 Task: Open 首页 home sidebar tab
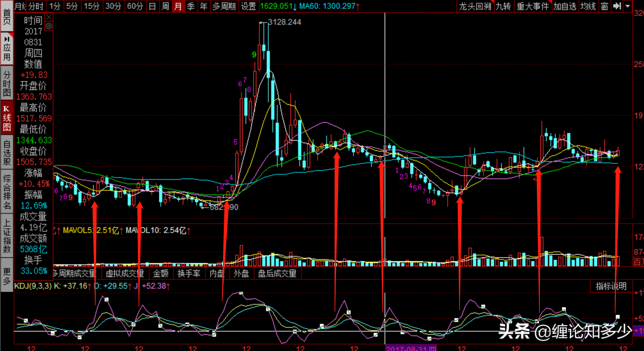6,17
